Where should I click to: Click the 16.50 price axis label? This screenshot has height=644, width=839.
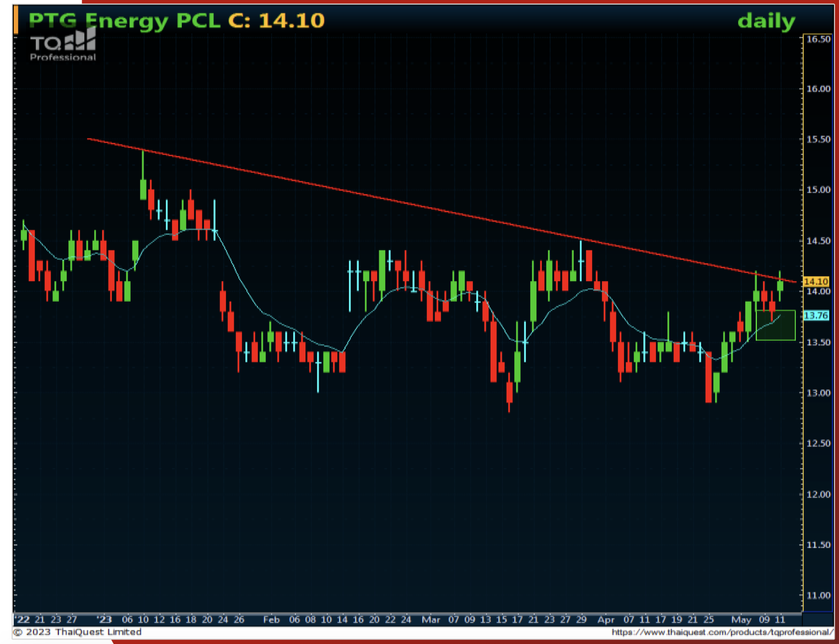coord(818,39)
